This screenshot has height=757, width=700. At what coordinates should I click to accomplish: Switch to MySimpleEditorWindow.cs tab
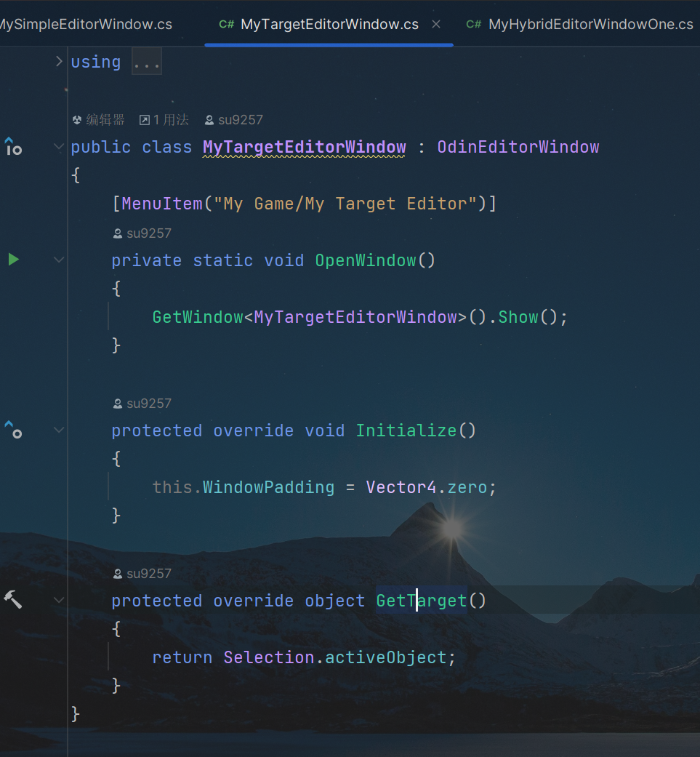(86, 24)
